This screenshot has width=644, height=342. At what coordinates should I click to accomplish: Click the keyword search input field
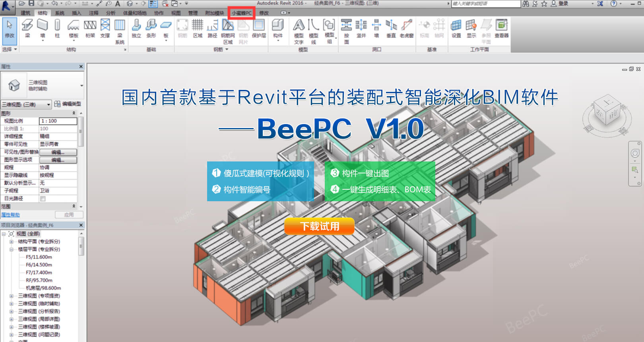pyautogui.click(x=486, y=4)
